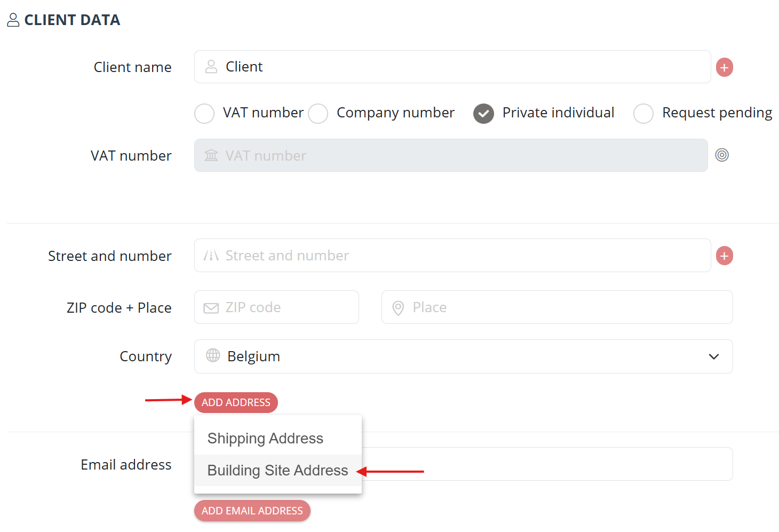Click the globe icon in Country field
This screenshot has width=779, height=532.
tap(213, 355)
